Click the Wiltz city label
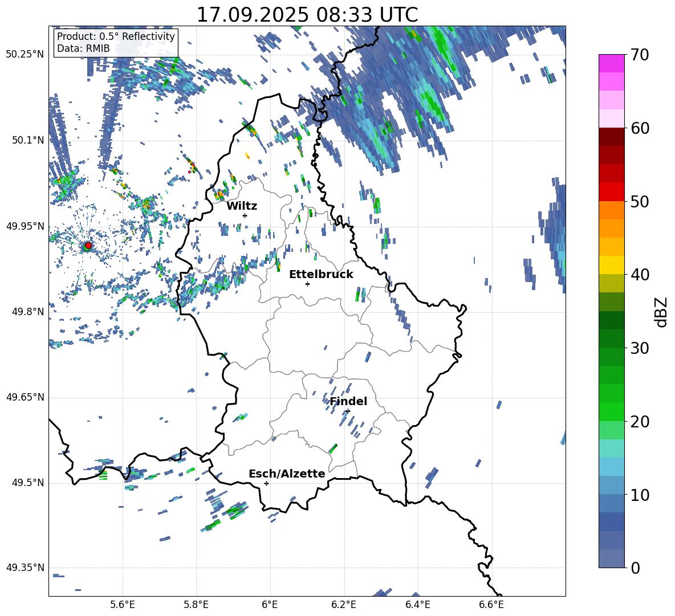The height and width of the screenshot is (616, 675). click(242, 206)
